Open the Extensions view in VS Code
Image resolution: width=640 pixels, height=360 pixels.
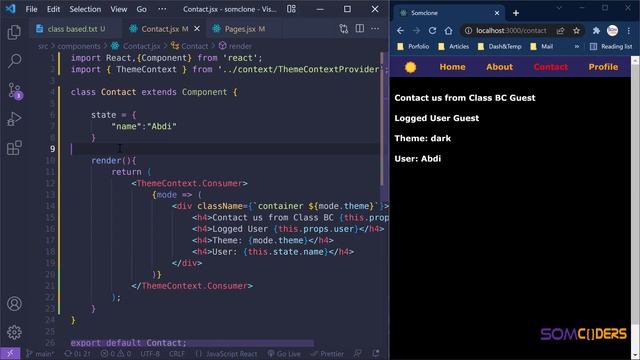[x=14, y=148]
